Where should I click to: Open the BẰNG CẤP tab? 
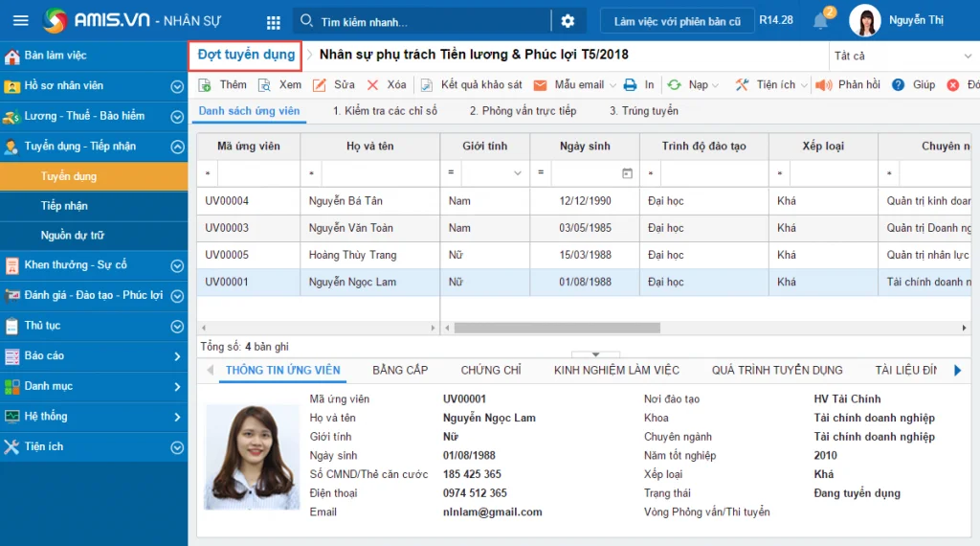click(400, 370)
